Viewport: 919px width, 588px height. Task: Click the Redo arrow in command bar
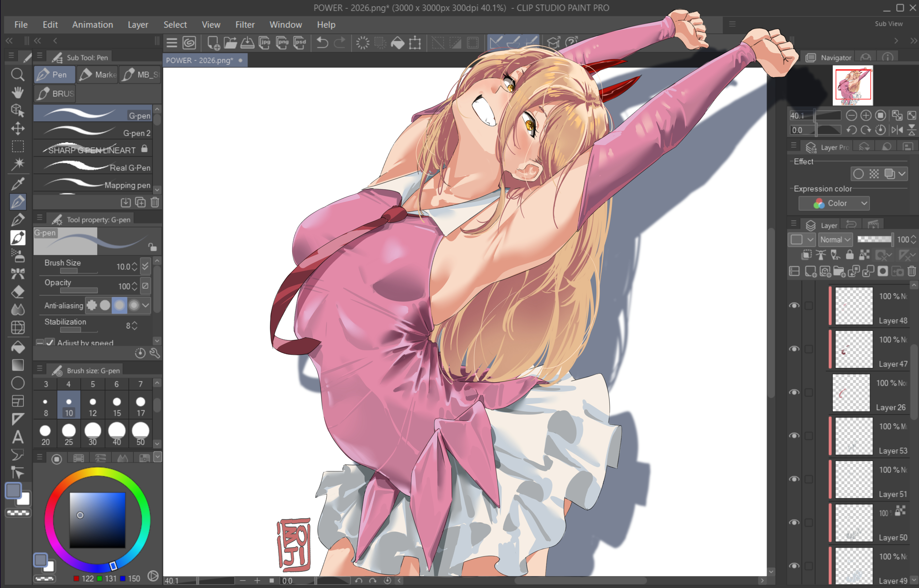[339, 43]
